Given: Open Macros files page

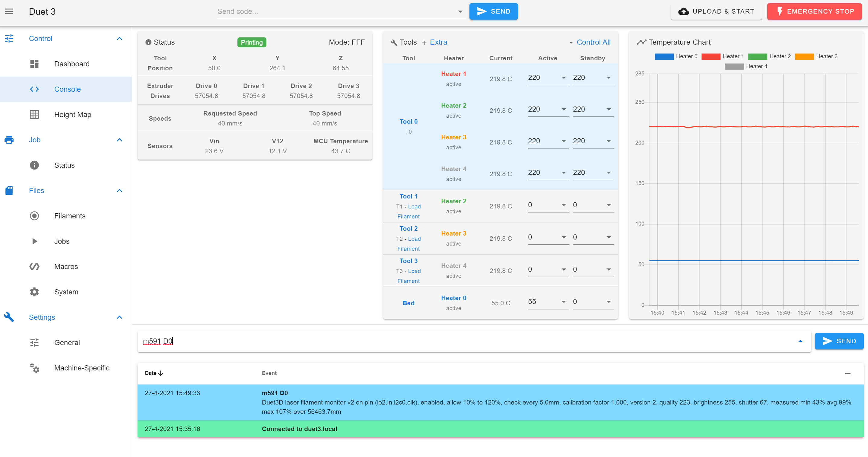Looking at the screenshot, I should tap(66, 266).
